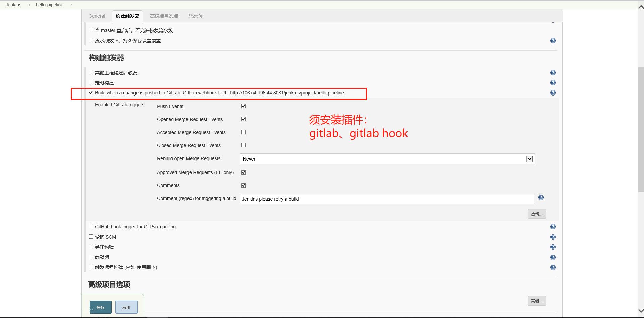This screenshot has height=318, width=644.
Task: Open help icon for 轮询 SCM
Action: click(553, 237)
